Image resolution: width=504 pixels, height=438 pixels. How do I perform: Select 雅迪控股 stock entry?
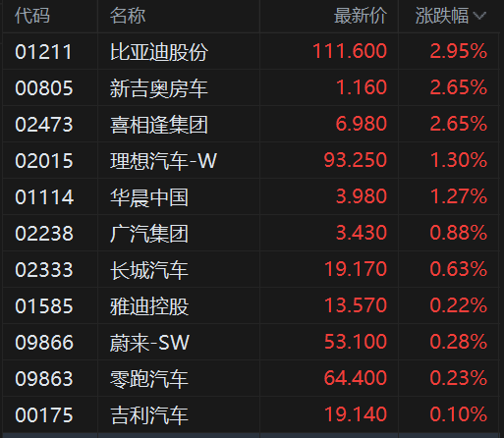point(251,305)
